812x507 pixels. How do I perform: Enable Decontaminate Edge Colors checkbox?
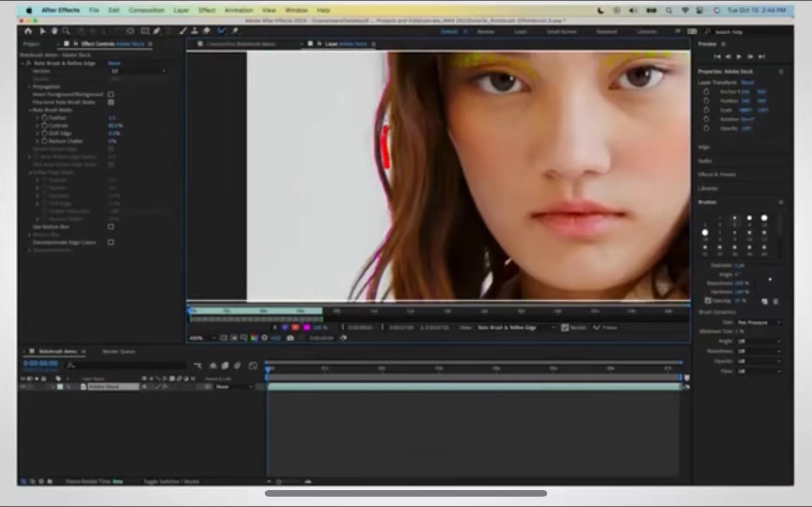[x=111, y=243]
